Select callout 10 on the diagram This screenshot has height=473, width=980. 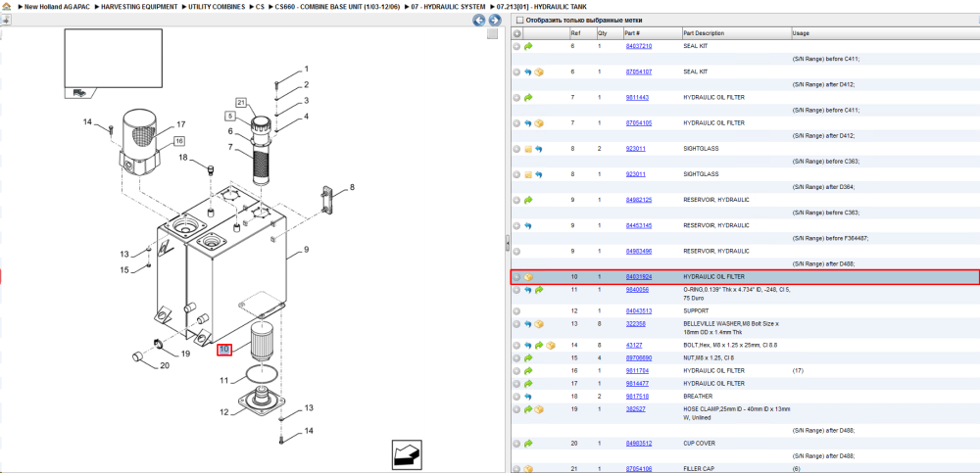point(224,350)
